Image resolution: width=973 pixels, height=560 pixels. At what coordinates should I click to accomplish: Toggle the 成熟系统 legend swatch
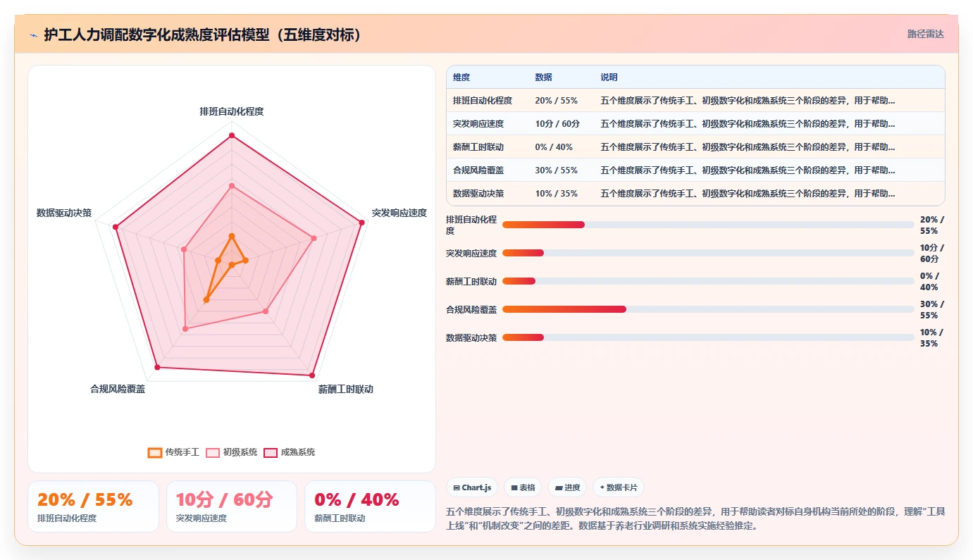click(x=271, y=452)
